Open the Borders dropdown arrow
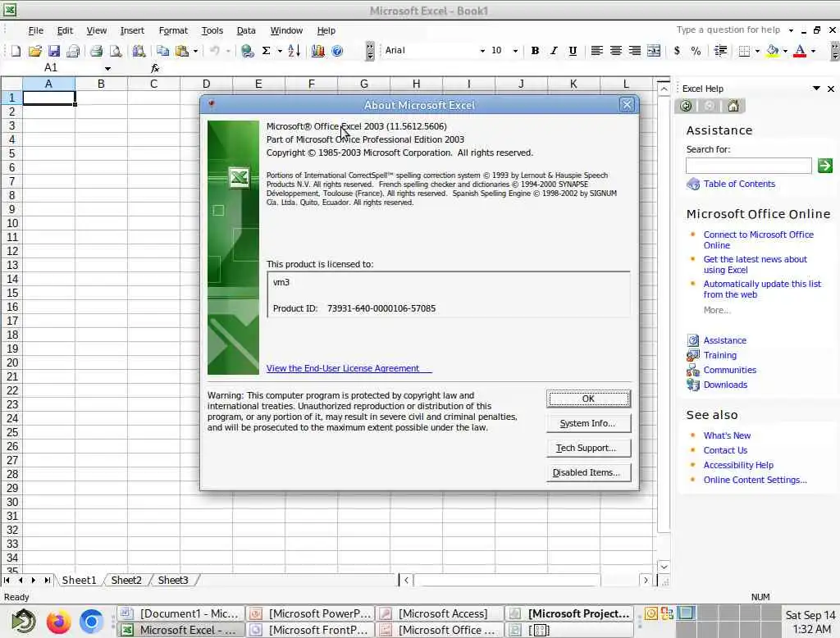The image size is (840, 638). pos(757,51)
